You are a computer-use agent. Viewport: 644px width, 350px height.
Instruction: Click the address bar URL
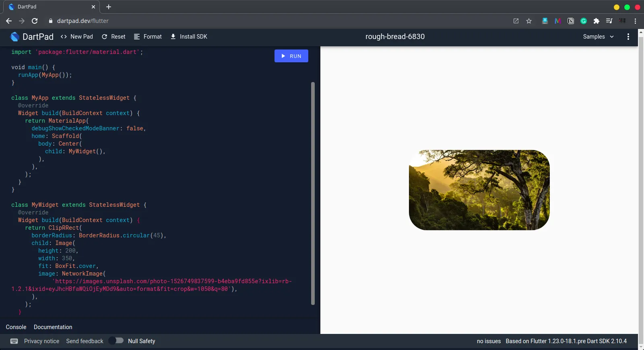pyautogui.click(x=83, y=21)
